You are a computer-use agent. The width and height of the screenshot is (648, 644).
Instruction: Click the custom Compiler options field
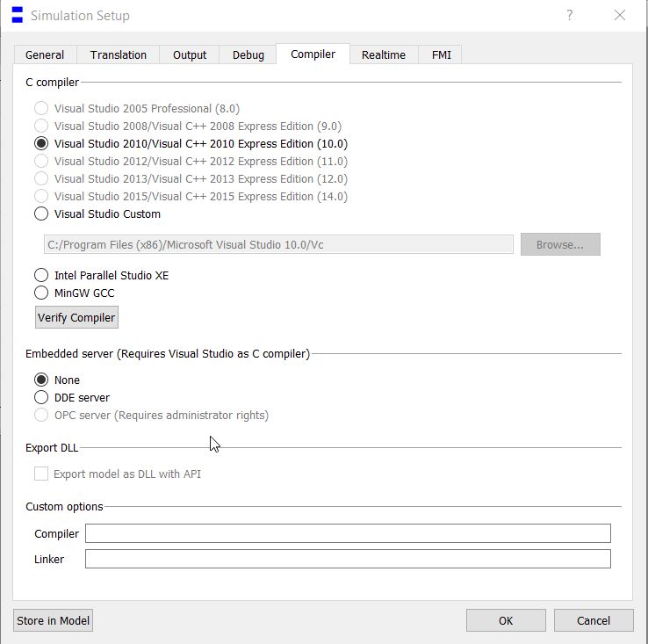tap(348, 533)
